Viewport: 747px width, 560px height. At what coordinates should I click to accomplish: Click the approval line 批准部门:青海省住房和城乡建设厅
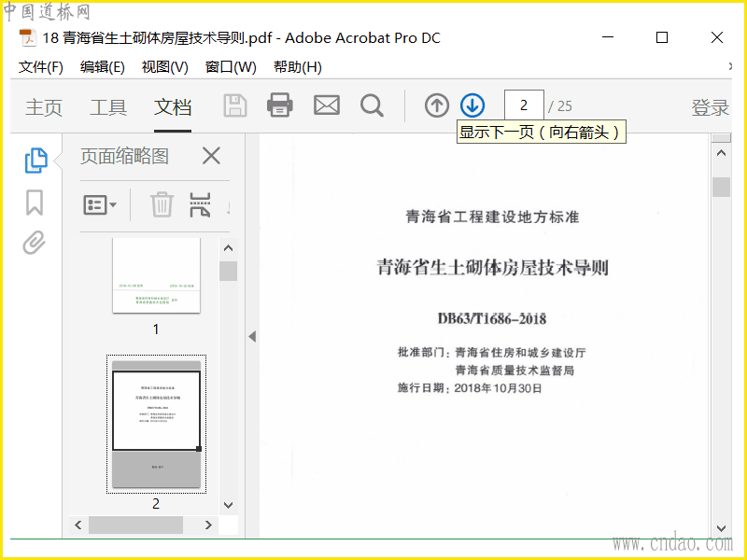[x=492, y=353]
